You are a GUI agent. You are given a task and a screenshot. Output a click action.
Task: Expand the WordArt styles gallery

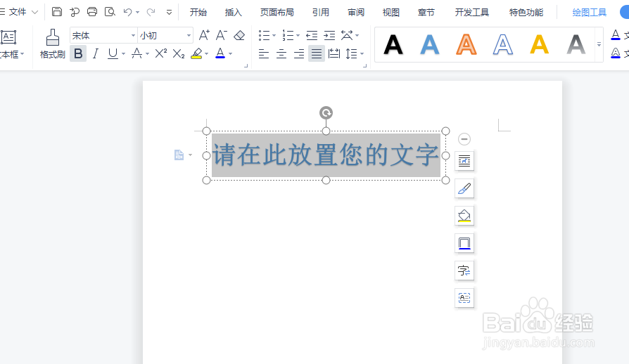(x=599, y=44)
